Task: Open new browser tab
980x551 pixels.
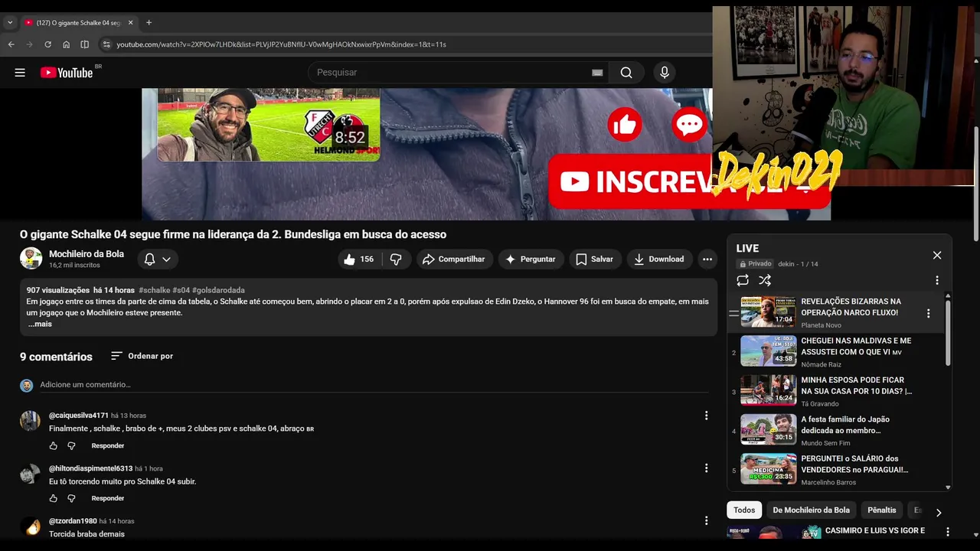Action: 149,22
